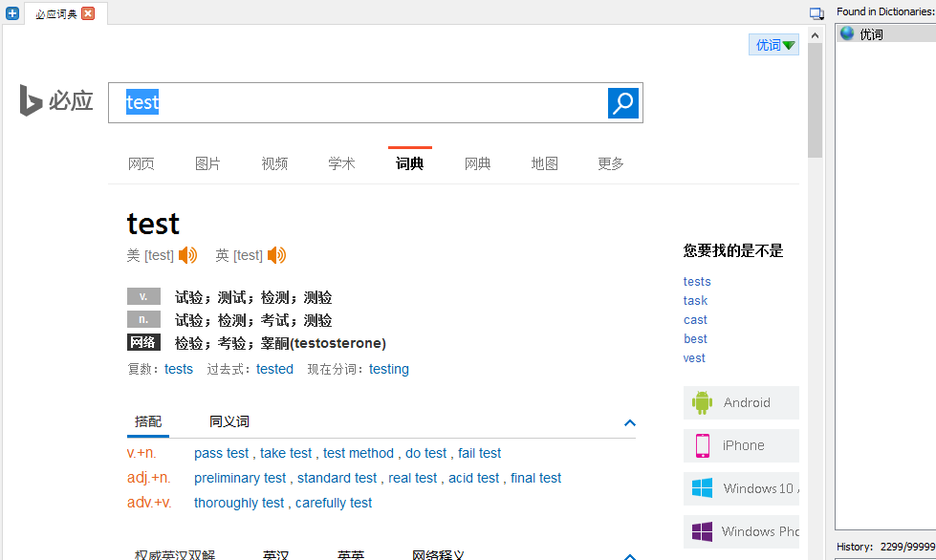
Task: Open the fail test collocation
Action: pos(479,453)
